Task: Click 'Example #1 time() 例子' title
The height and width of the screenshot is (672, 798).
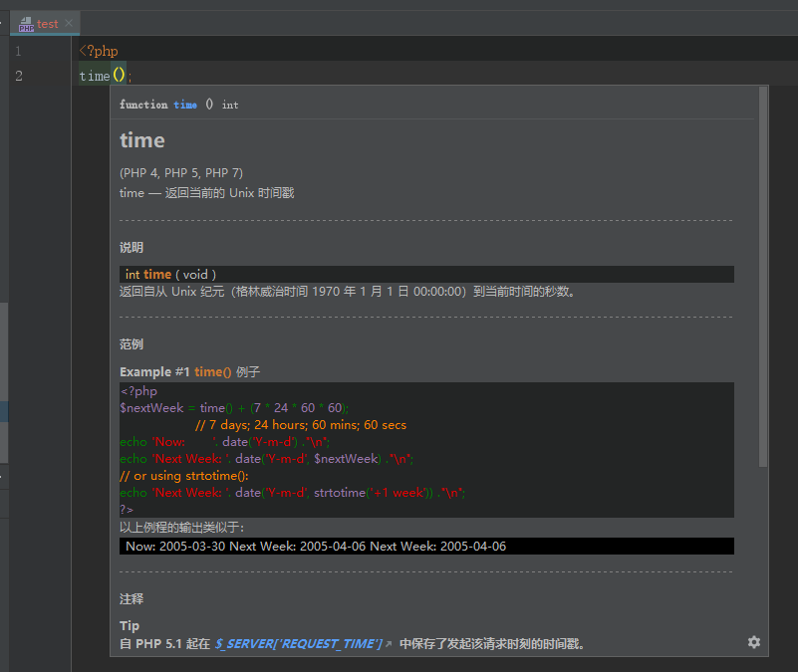Action: tap(190, 372)
